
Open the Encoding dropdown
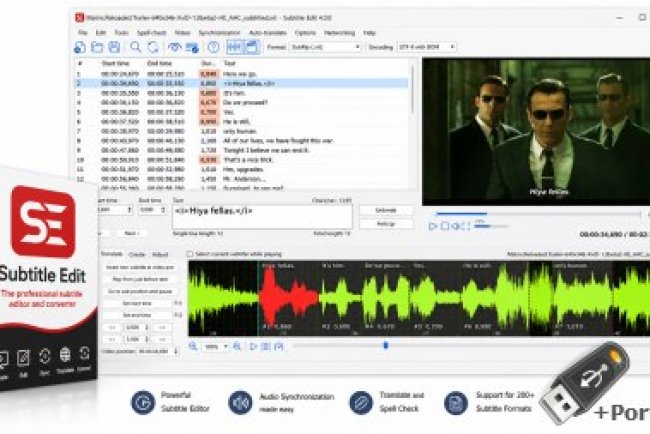[x=427, y=47]
